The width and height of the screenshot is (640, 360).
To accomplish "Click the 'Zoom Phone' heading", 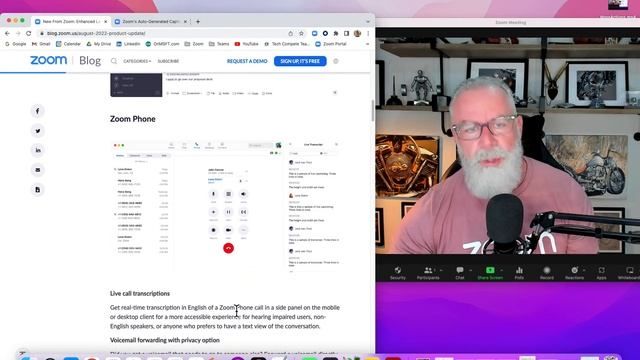I will click(133, 119).
